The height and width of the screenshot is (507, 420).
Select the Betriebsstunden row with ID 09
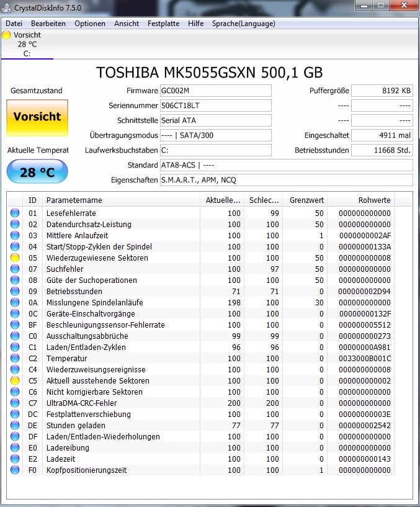pos(200,291)
